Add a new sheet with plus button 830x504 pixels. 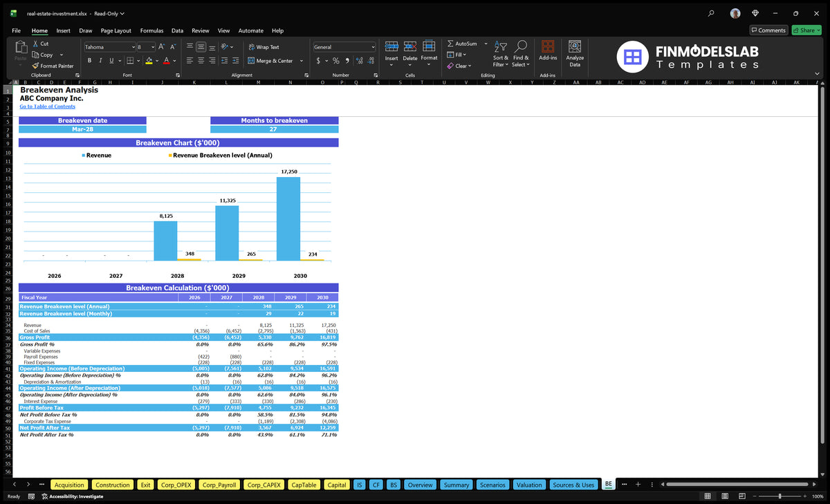click(638, 484)
